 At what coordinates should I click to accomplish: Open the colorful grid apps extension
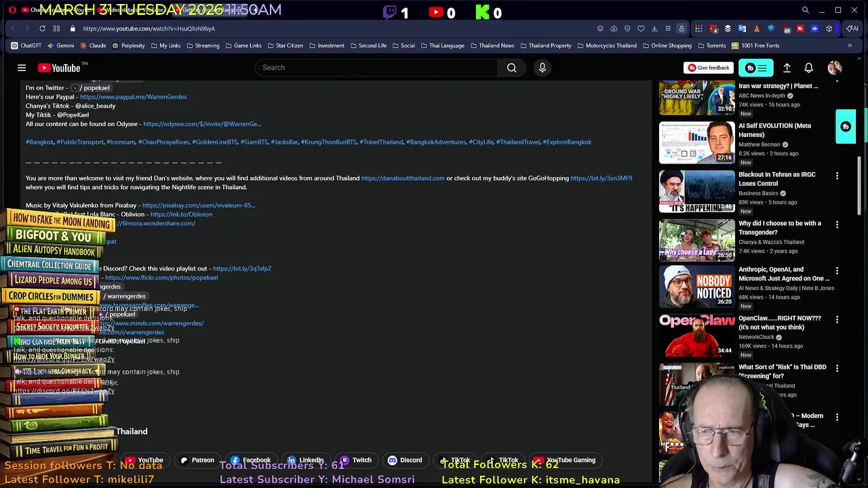698,28
